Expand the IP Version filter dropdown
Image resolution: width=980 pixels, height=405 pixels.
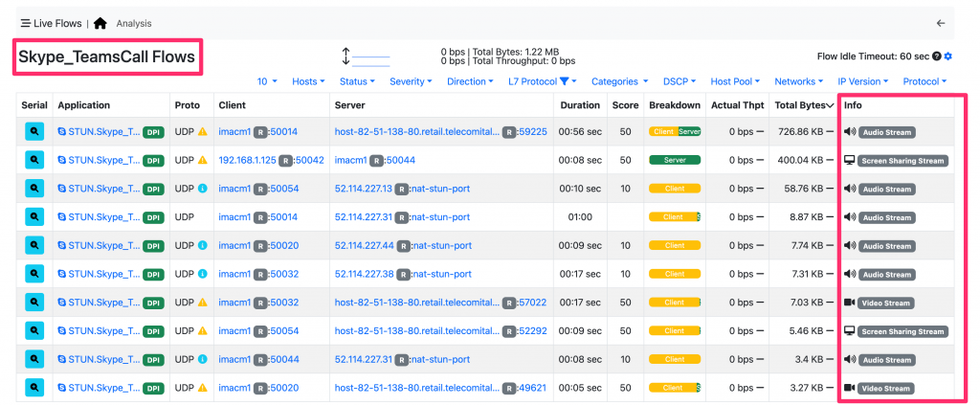tap(863, 81)
